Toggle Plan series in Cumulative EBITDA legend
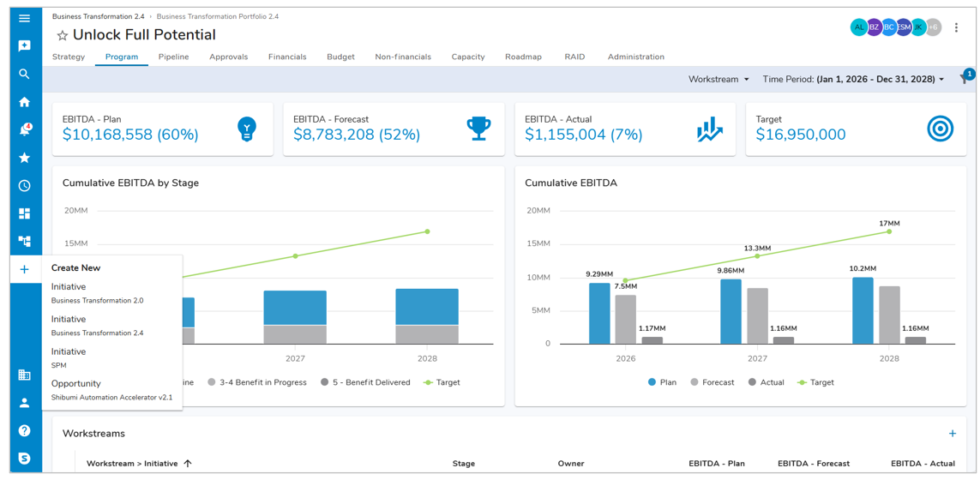The width and height of the screenshot is (980, 480). click(661, 382)
